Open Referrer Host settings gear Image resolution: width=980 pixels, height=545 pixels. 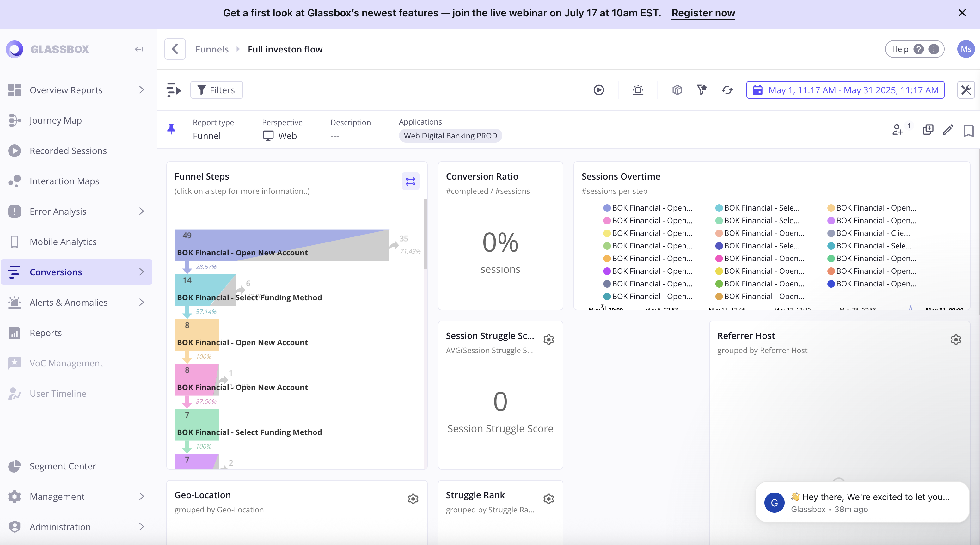[x=956, y=340]
